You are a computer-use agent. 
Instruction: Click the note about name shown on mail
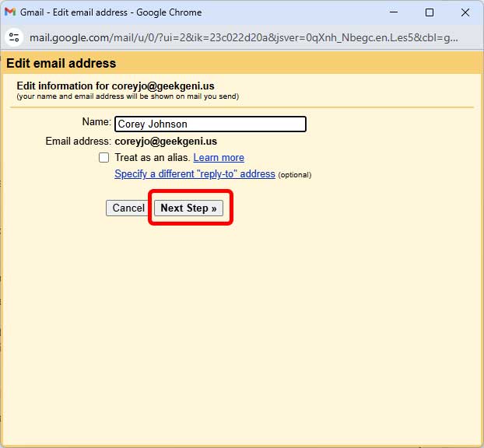[128, 96]
